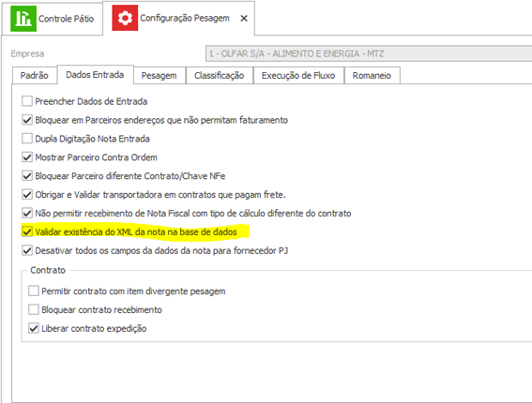Open the Romaneio tab
Screen dimensions: 532x403
coord(372,75)
